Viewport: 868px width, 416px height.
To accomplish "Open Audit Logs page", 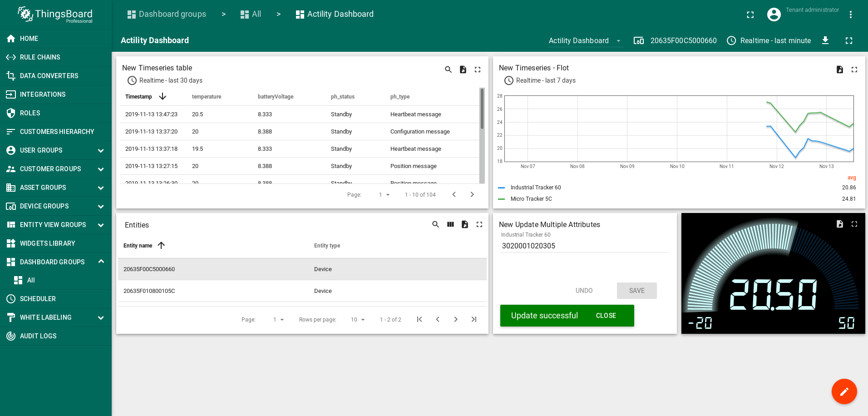I will point(56,336).
